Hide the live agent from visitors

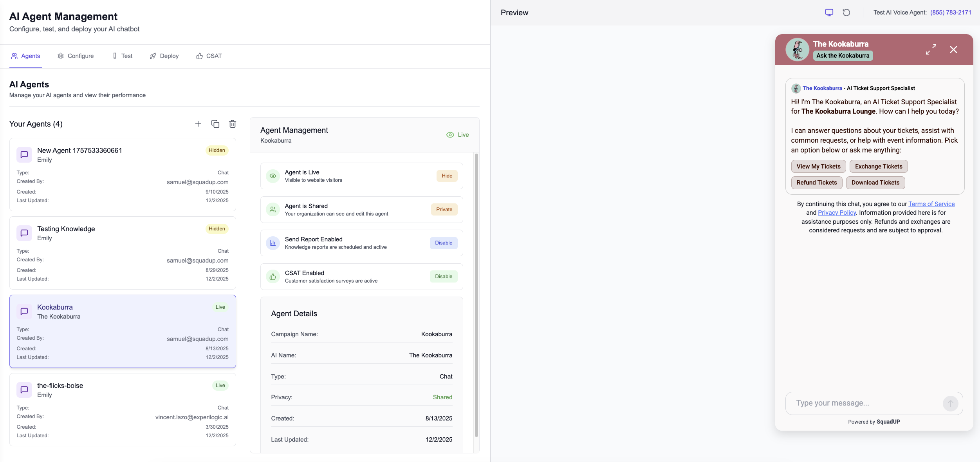(447, 176)
